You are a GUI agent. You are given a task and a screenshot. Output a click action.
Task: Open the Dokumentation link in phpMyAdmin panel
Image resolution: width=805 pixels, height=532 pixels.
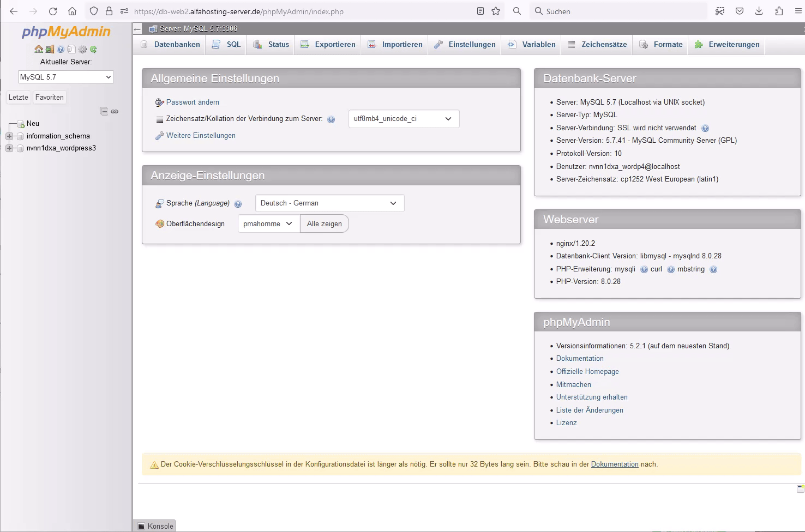(580, 359)
